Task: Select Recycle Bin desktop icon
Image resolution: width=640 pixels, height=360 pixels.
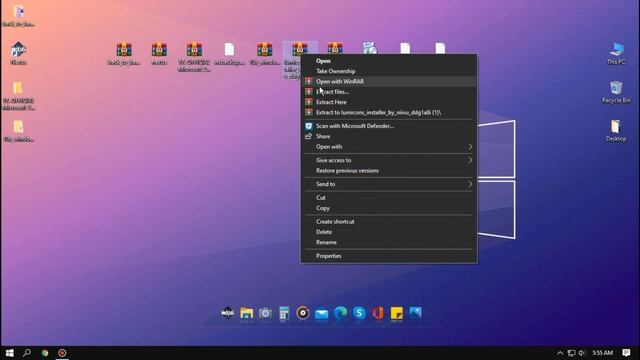Action: pos(616,92)
